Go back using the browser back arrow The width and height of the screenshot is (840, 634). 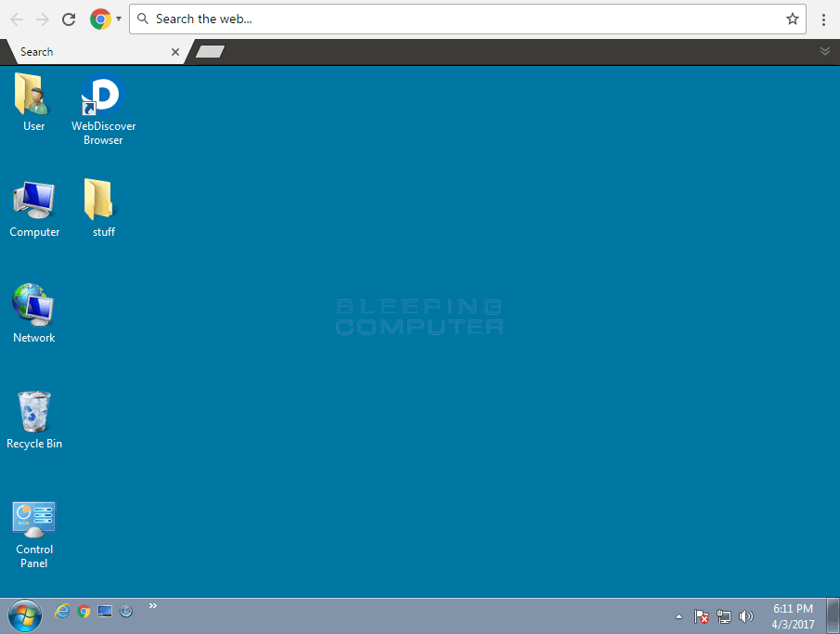17,19
